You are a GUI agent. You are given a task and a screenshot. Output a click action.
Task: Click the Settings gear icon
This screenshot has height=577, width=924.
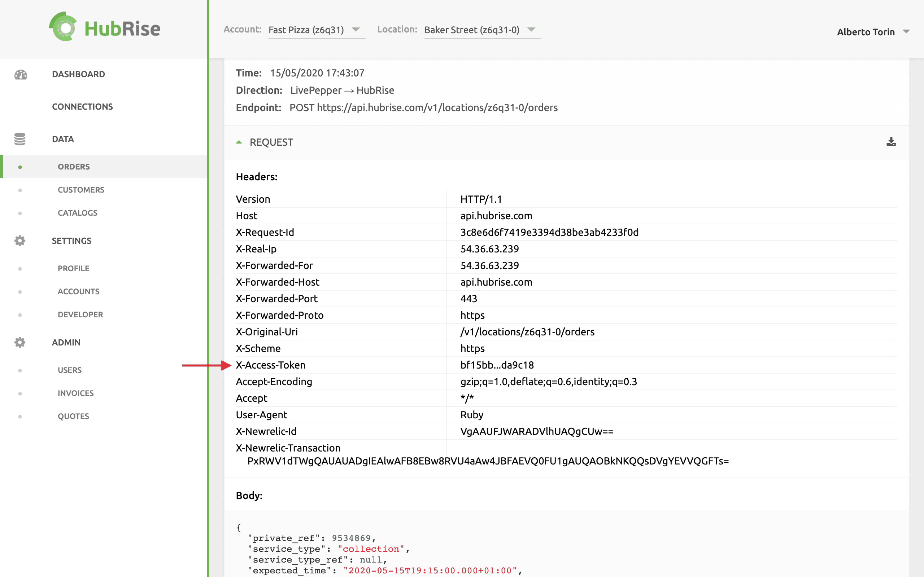pyautogui.click(x=19, y=241)
